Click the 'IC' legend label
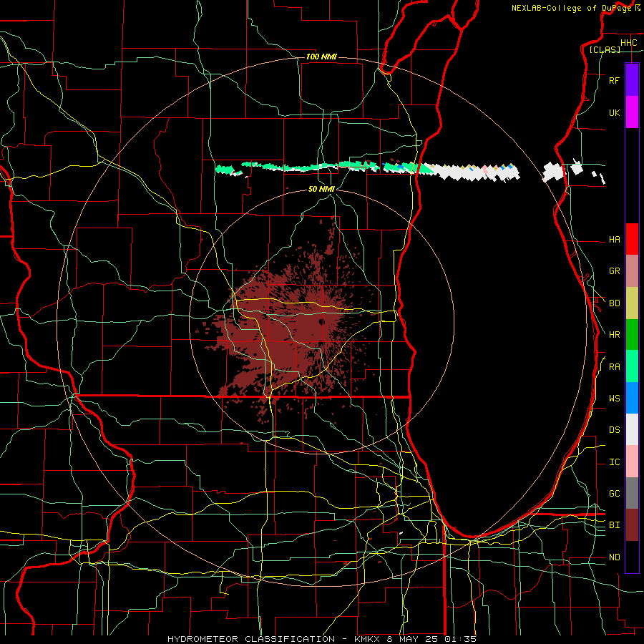Viewport: 644px width, 644px height. [615, 462]
